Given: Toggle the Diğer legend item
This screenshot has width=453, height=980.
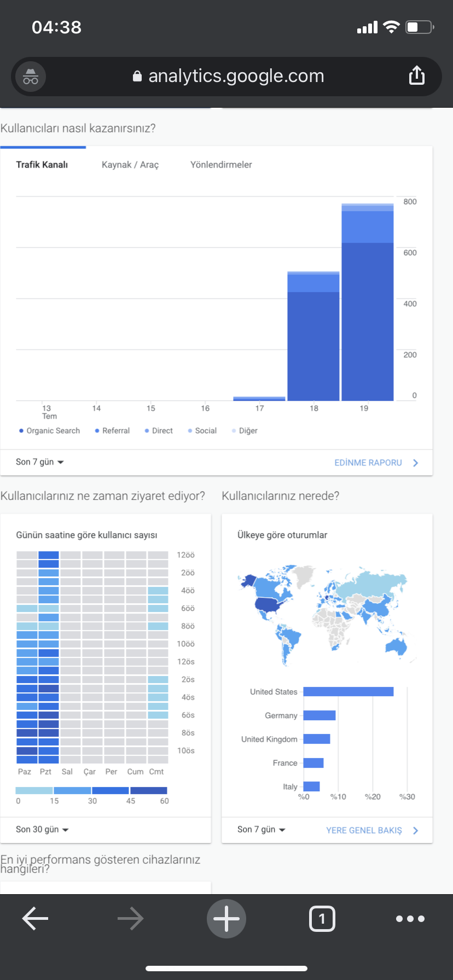Looking at the screenshot, I should tap(245, 431).
